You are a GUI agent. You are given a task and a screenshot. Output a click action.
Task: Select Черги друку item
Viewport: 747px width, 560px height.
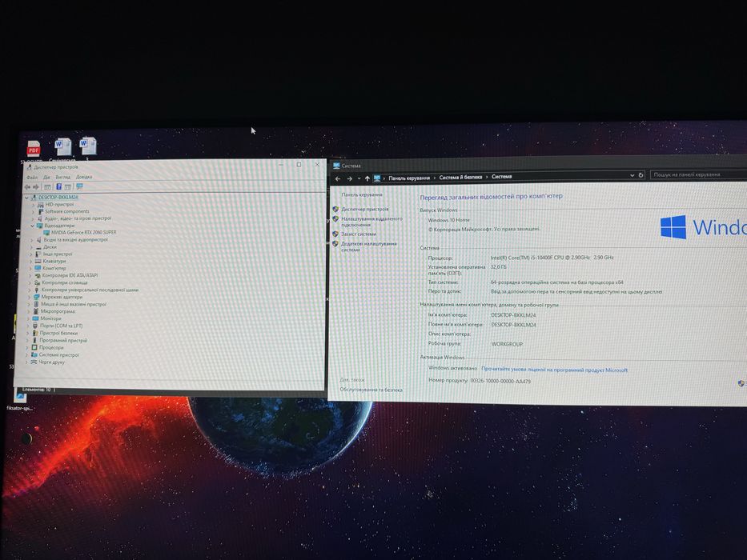tap(51, 362)
